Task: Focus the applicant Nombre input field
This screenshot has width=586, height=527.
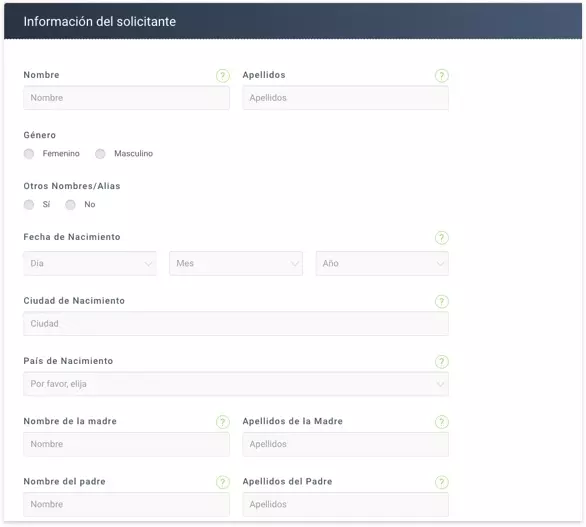Action: (x=126, y=98)
